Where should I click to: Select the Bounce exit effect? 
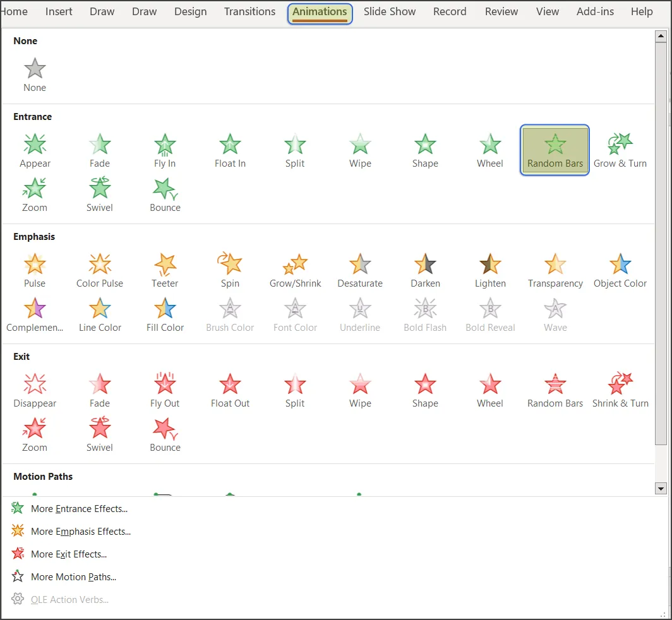[165, 435]
